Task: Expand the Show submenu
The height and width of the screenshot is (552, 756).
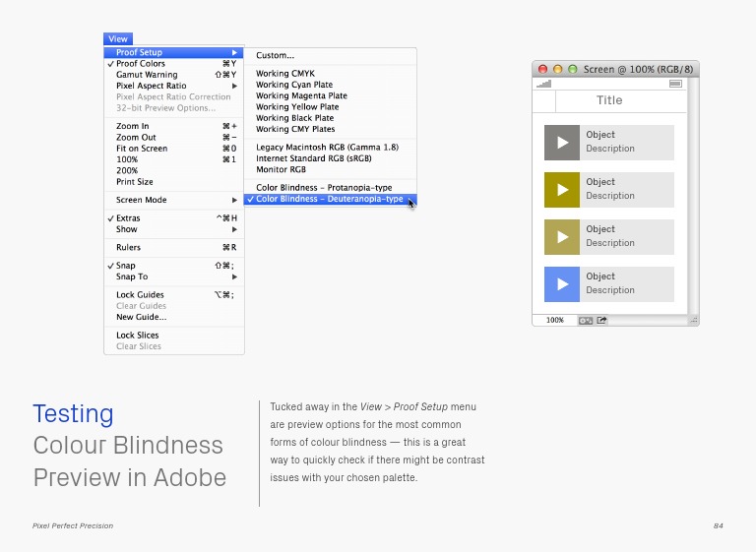Action: click(x=173, y=229)
